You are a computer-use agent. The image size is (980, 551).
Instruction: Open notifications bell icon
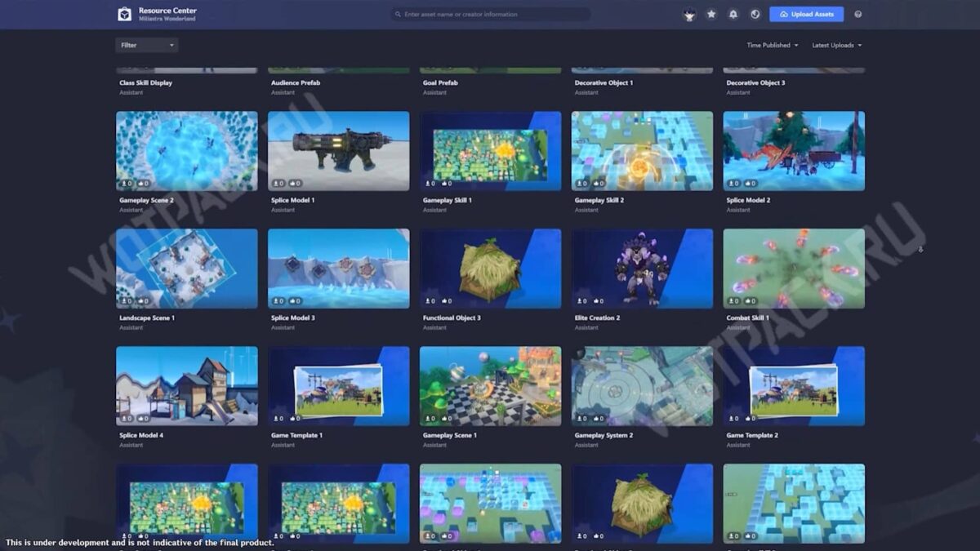(733, 14)
